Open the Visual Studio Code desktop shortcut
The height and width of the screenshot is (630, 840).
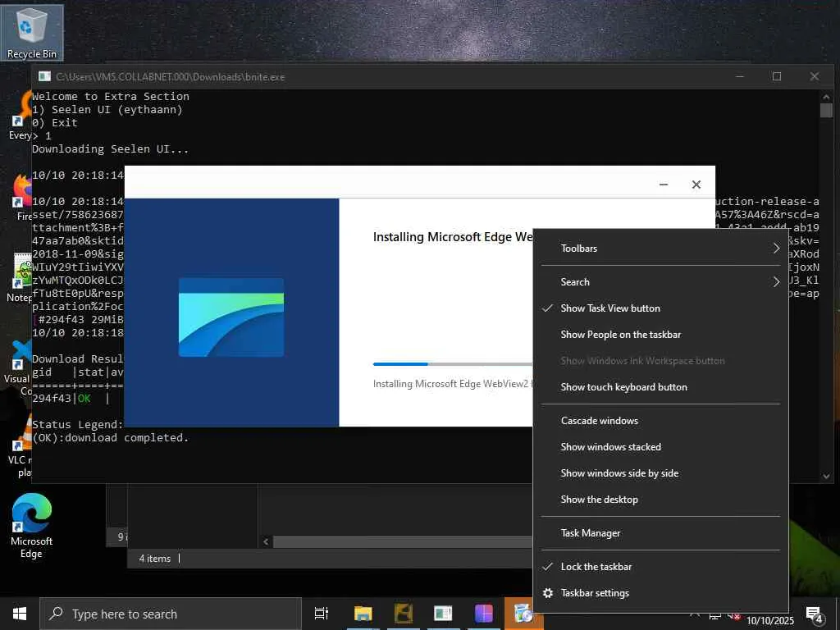pos(19,368)
